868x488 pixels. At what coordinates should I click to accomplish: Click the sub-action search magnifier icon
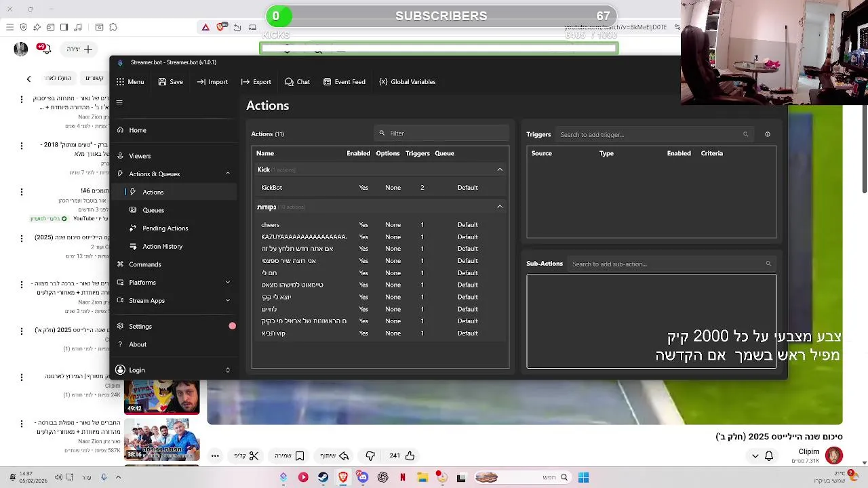(768, 264)
